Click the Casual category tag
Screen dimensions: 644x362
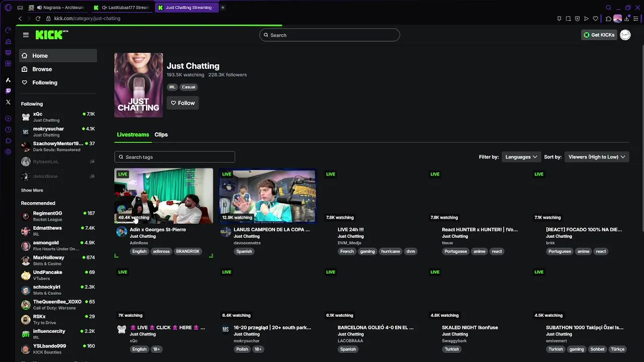point(189,87)
